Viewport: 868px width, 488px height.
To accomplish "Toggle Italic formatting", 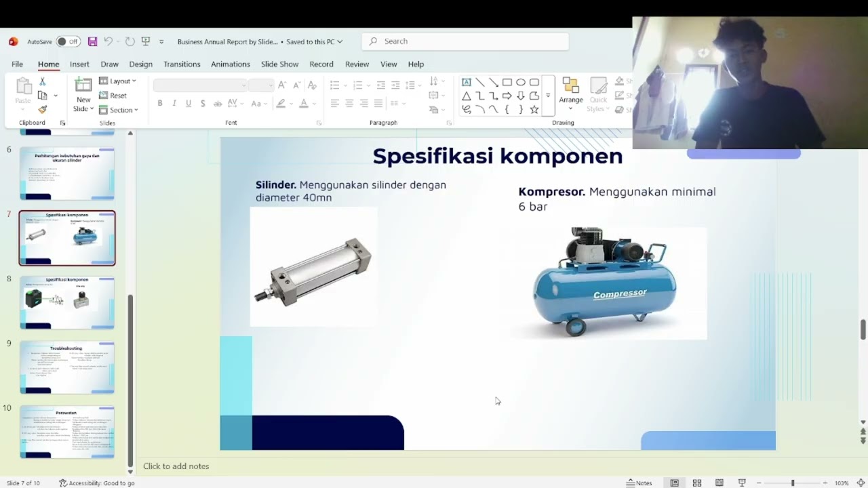I will [x=174, y=103].
